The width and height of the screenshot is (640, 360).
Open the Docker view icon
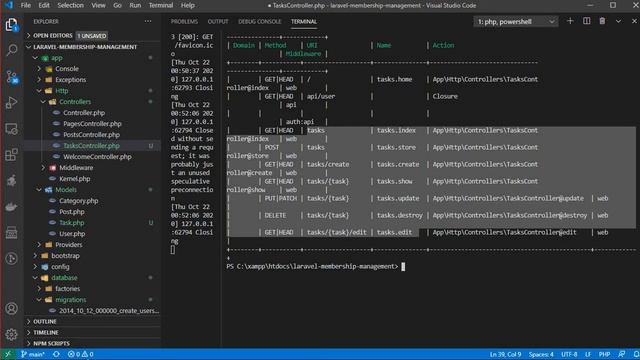pos(11,207)
